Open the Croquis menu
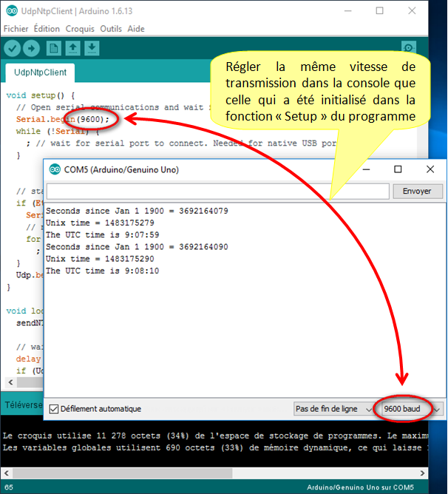Viewport: 448px width, 494px height. pos(80,29)
